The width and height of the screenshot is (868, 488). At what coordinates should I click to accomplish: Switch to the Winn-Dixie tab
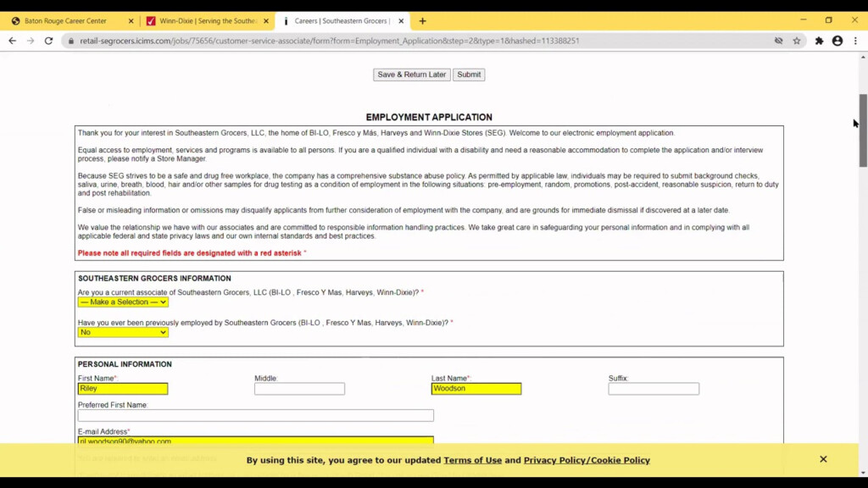point(206,21)
